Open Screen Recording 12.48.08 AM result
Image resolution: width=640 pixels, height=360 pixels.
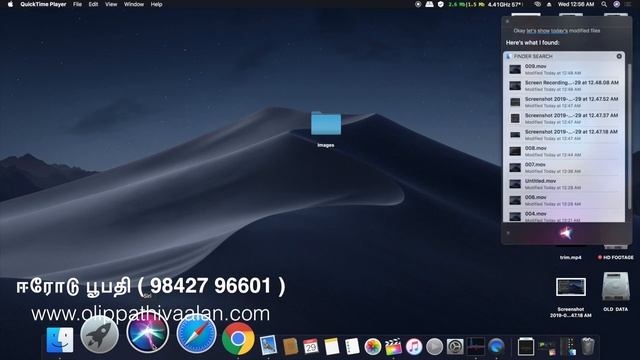click(564, 85)
